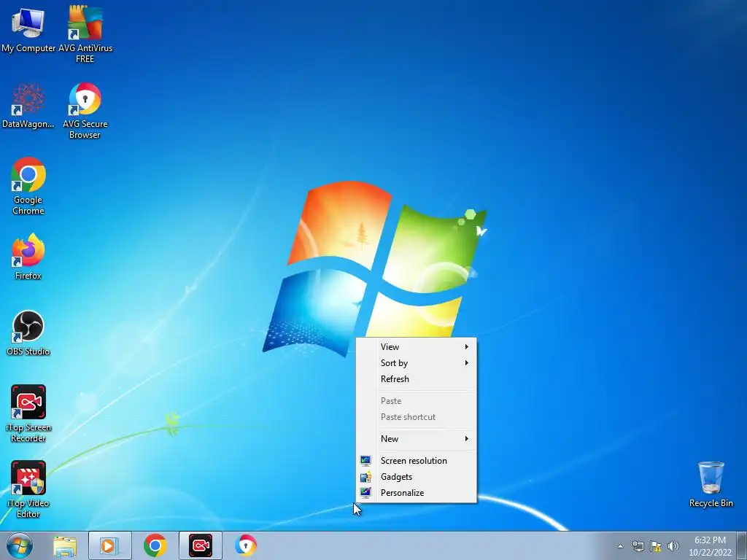Switch to iTop Screen Recorder taskbar button

(201, 545)
